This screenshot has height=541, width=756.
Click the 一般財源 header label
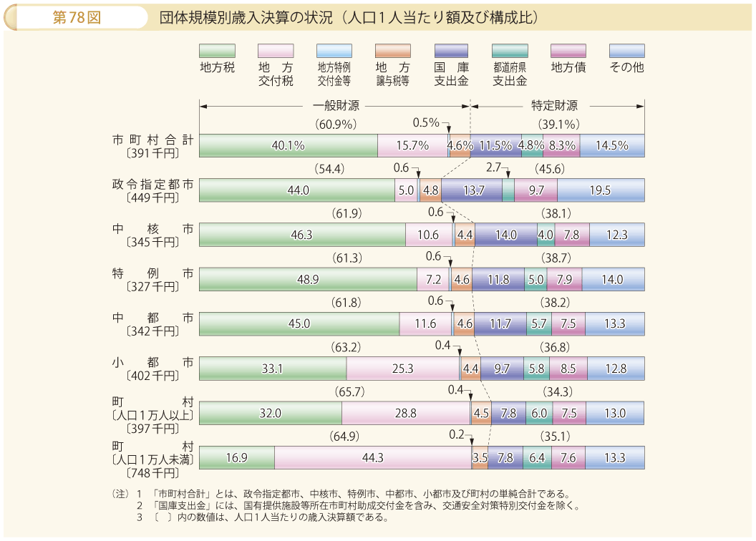pos(336,105)
